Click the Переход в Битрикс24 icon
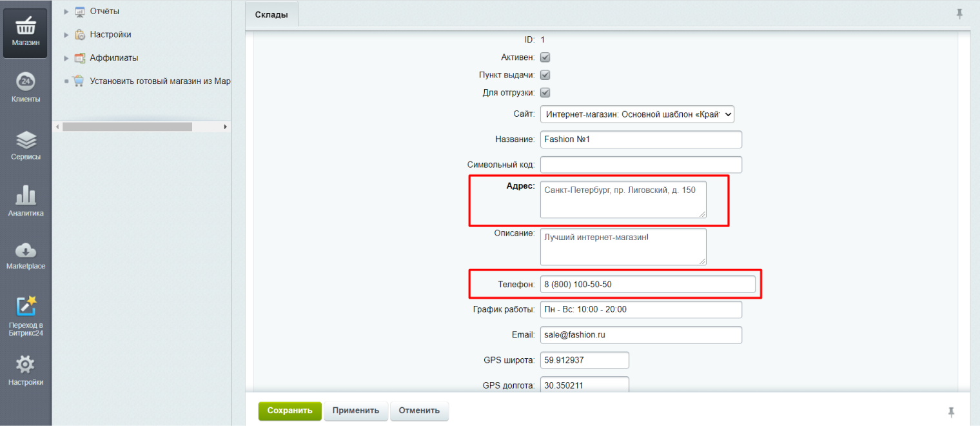This screenshot has width=980, height=426. (x=25, y=307)
